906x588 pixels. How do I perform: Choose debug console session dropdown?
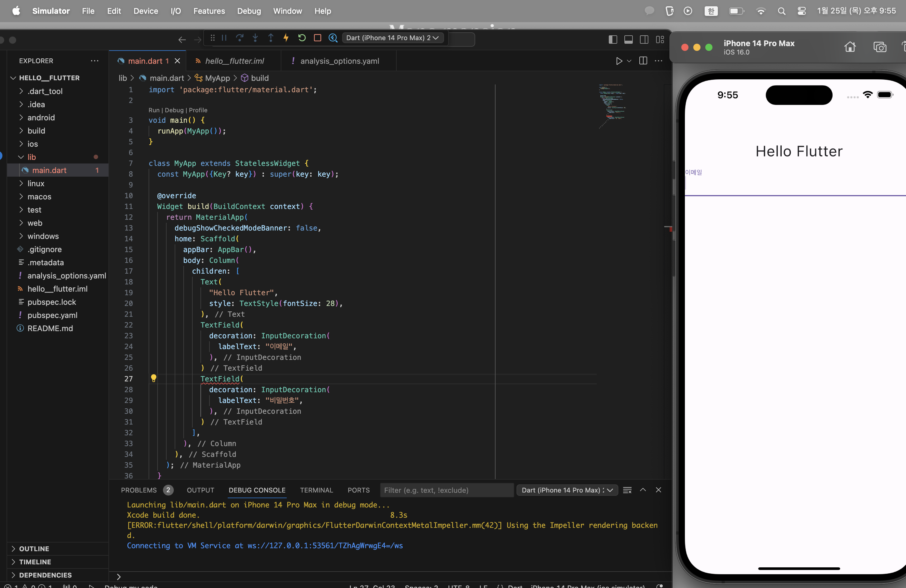pyautogui.click(x=567, y=490)
